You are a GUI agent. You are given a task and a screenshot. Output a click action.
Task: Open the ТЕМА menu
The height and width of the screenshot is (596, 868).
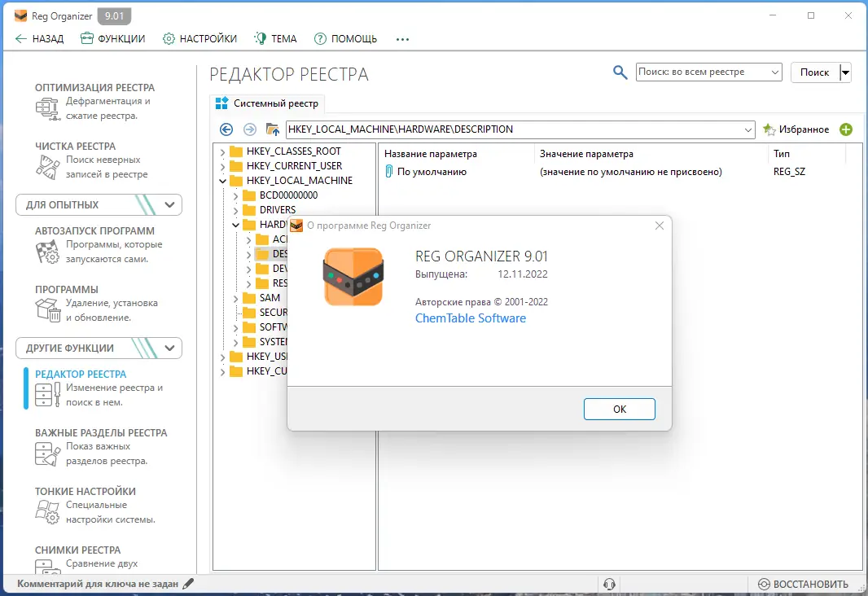276,39
